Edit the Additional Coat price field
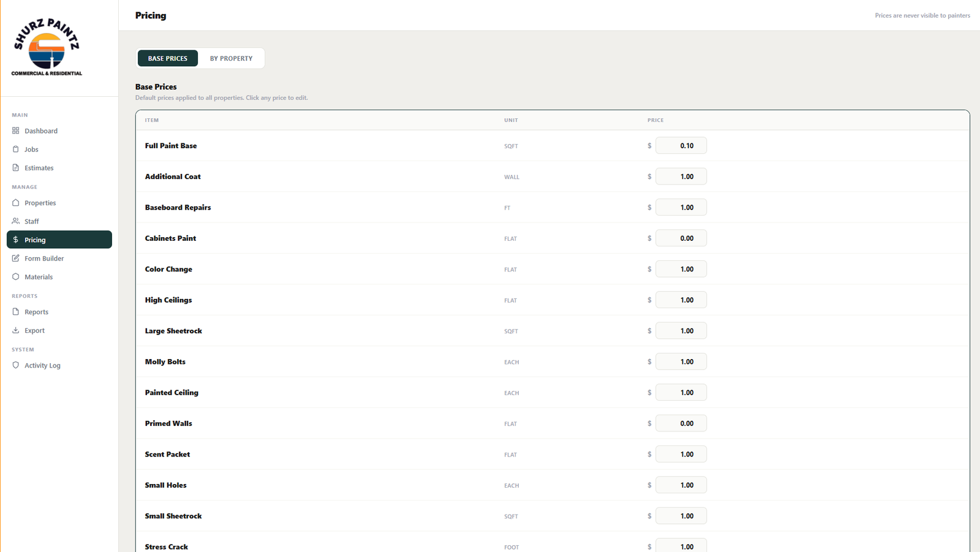980x552 pixels. click(681, 176)
